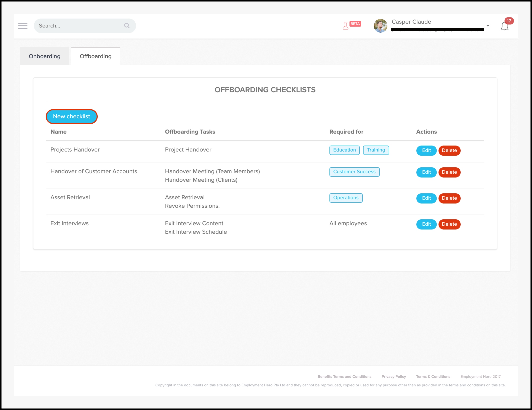Open the BETA lab flask icon

tap(345, 26)
